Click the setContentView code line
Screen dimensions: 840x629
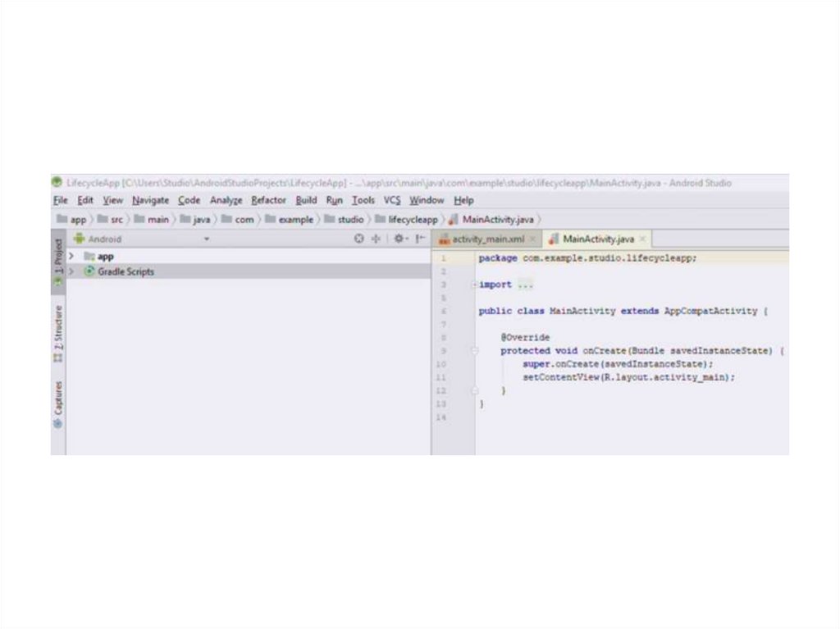coord(628,378)
